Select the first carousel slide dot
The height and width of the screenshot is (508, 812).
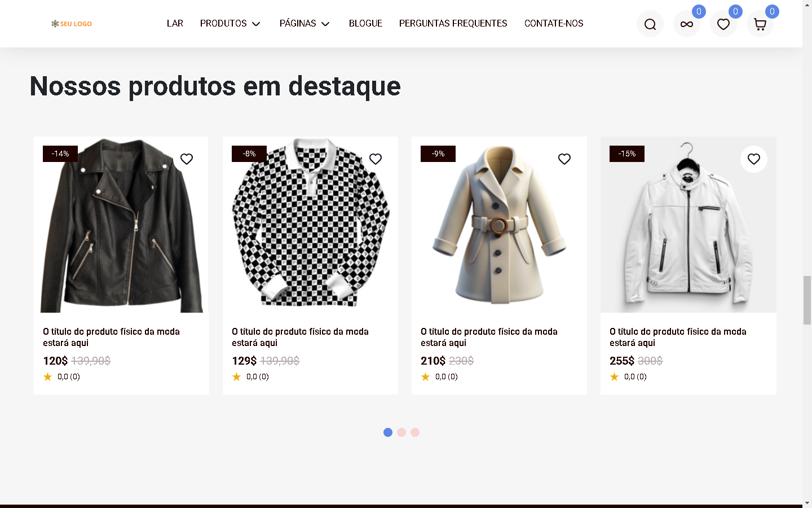pyautogui.click(x=388, y=432)
